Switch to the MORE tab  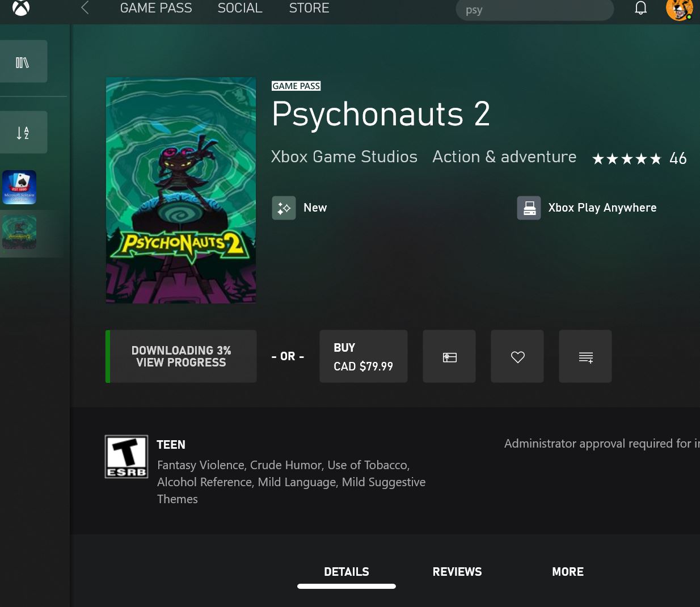tap(568, 572)
